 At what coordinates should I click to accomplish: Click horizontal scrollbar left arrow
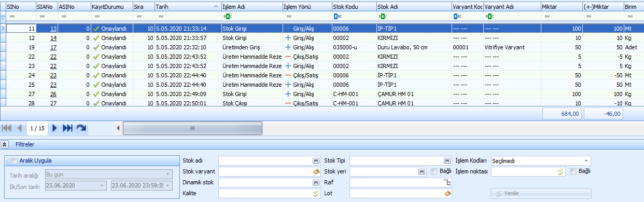point(118,128)
